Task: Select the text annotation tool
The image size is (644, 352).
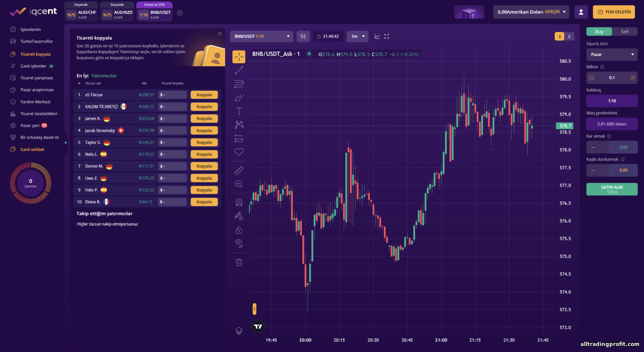Action: click(x=239, y=111)
